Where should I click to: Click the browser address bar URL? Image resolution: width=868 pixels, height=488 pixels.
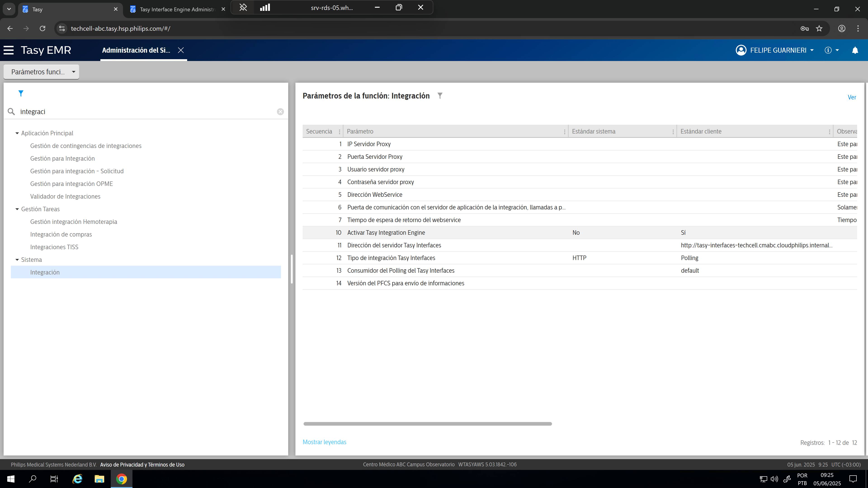(x=120, y=29)
